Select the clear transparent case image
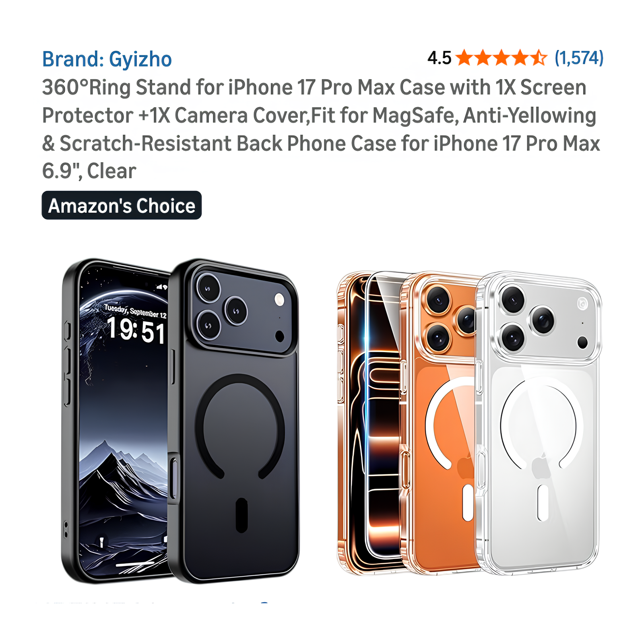This screenshot has width=644, height=644. pos(539,423)
